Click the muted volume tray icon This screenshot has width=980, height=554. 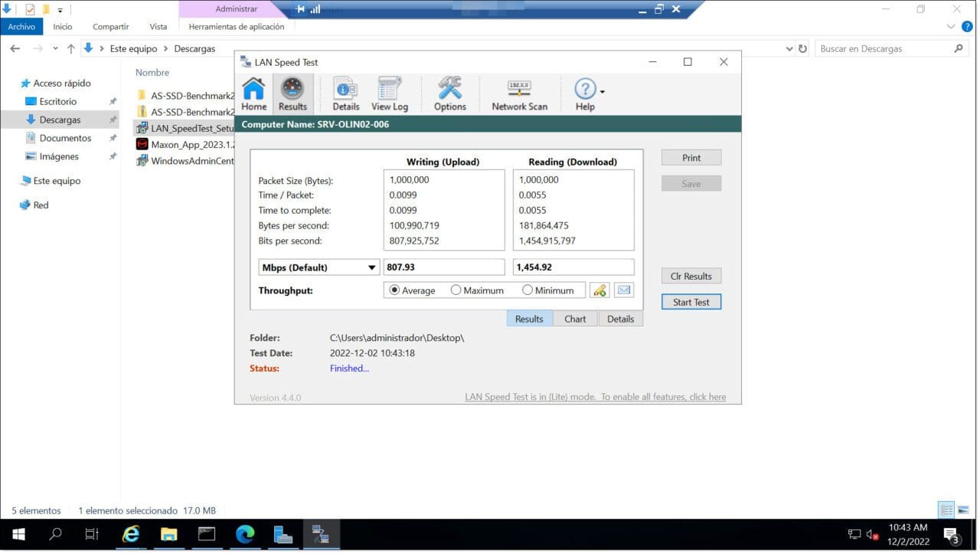tap(873, 535)
